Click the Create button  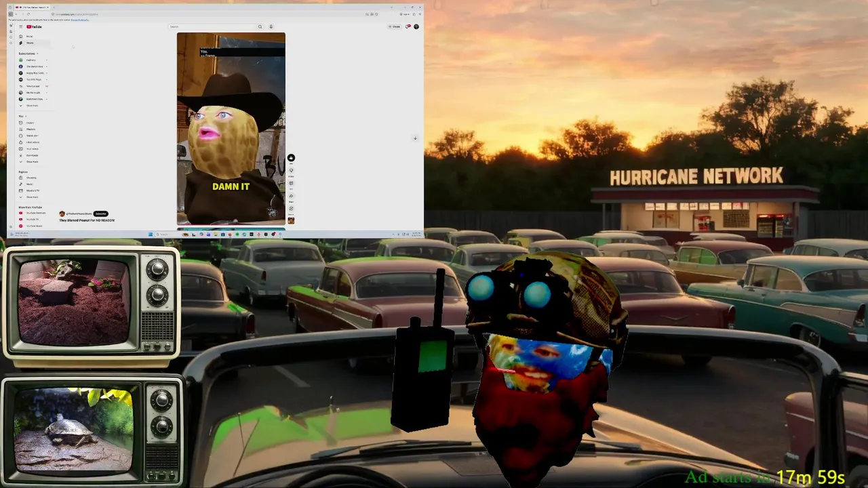coord(394,26)
